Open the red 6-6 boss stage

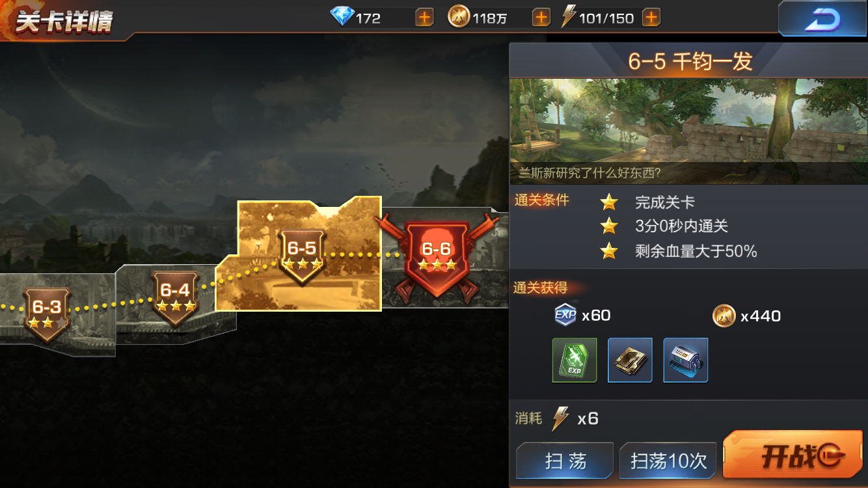[436, 257]
